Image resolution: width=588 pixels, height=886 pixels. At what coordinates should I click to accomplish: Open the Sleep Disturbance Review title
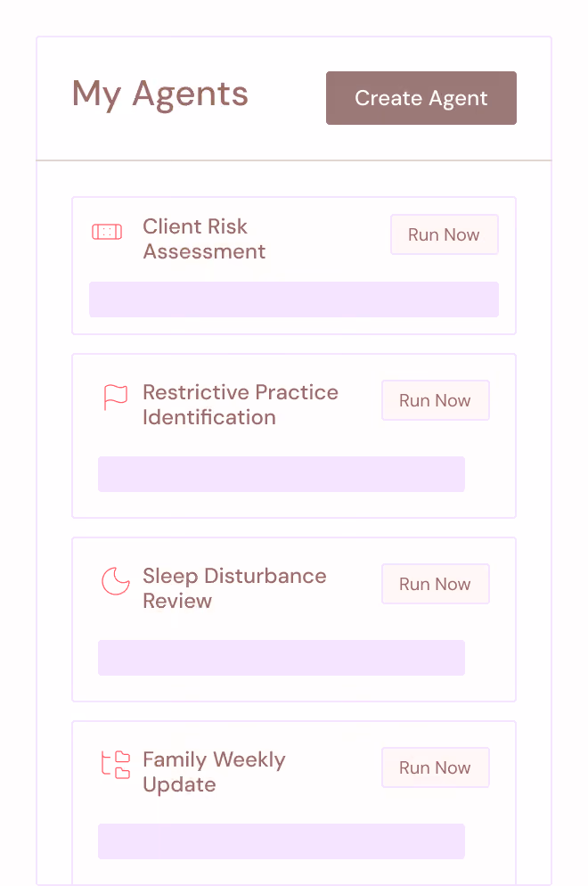234,588
